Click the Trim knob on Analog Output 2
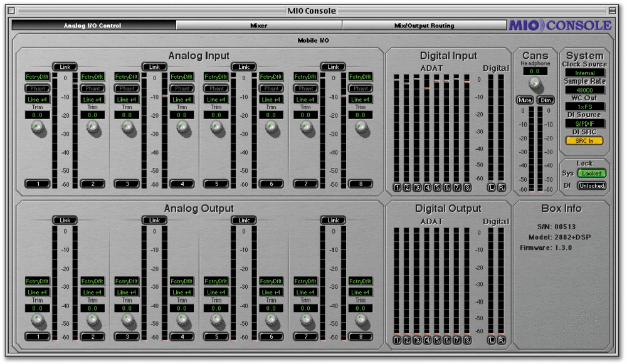The height and width of the screenshot is (364, 627). click(x=93, y=320)
